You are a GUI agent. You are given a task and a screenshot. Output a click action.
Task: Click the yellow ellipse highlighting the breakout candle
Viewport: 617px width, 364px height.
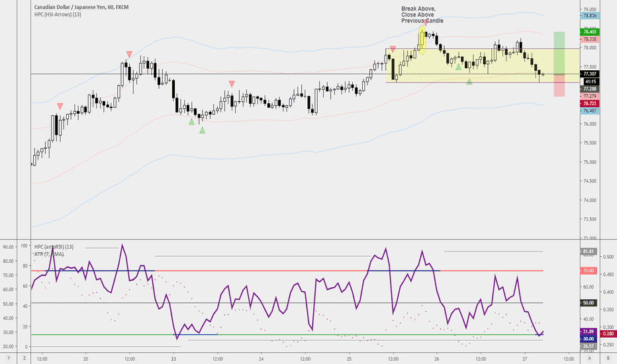tap(422, 40)
